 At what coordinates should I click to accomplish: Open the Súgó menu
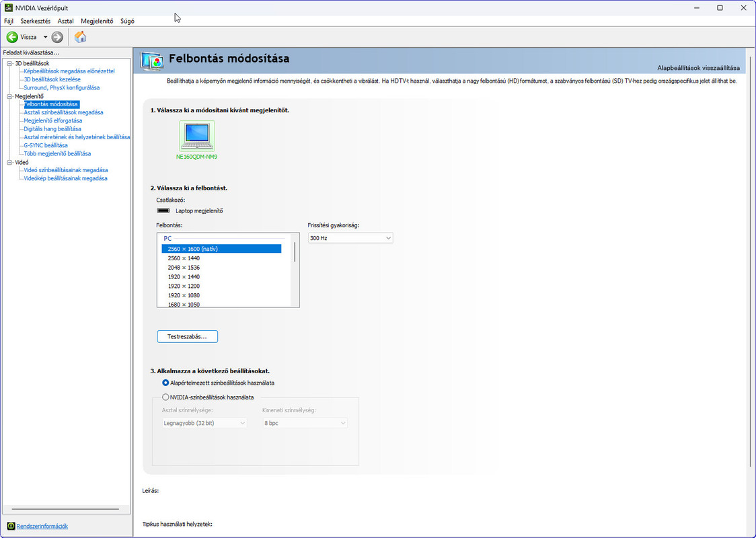pyautogui.click(x=127, y=22)
